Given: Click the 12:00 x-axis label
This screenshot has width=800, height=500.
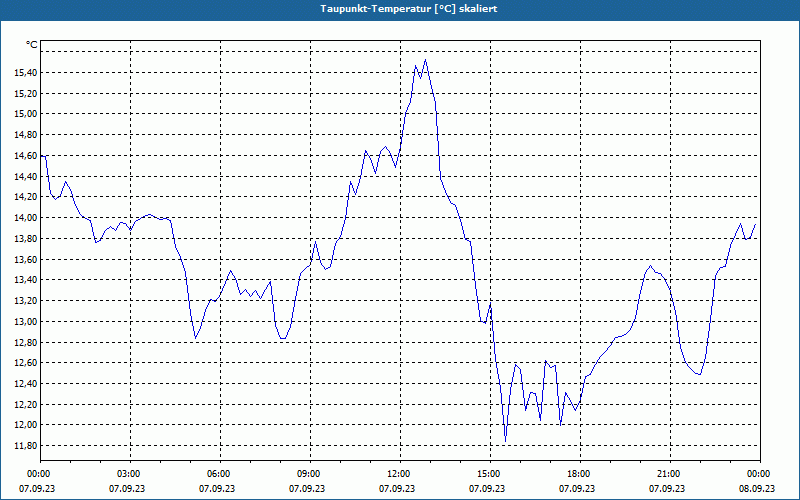Looking at the screenshot, I should coord(397,474).
